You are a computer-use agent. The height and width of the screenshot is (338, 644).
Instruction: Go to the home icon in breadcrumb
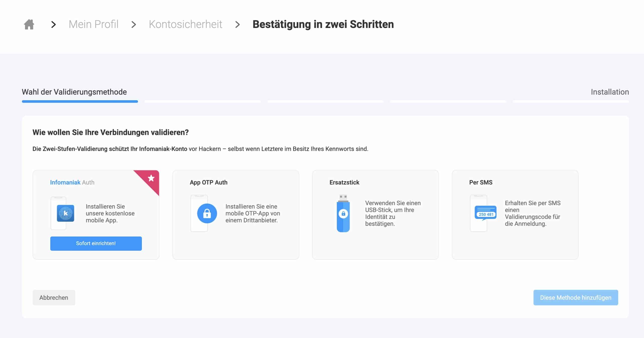(29, 24)
